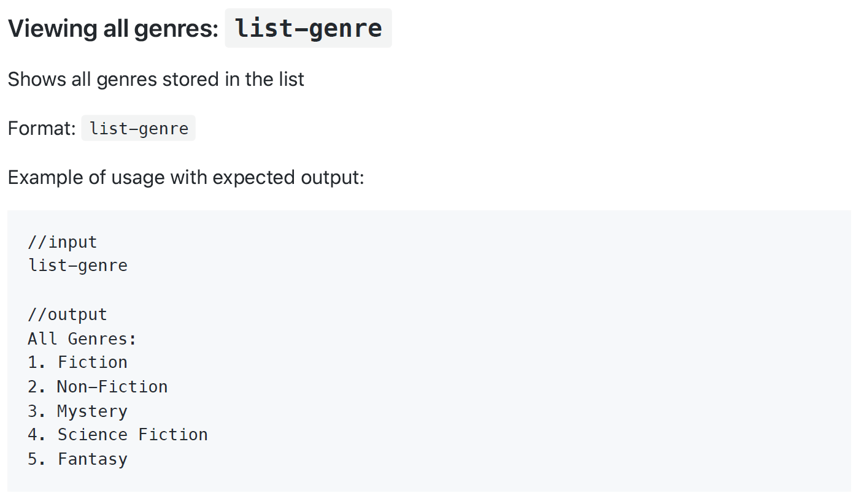Click the list-genre code in the heading

[308, 28]
